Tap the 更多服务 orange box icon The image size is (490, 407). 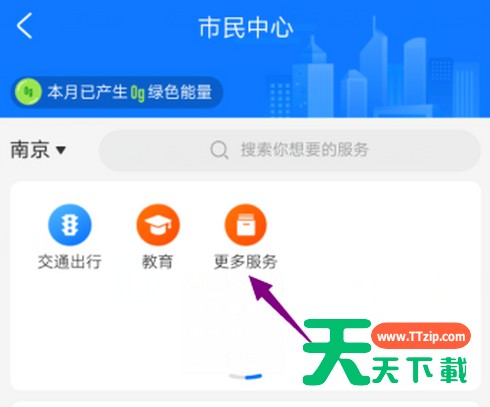(x=246, y=225)
